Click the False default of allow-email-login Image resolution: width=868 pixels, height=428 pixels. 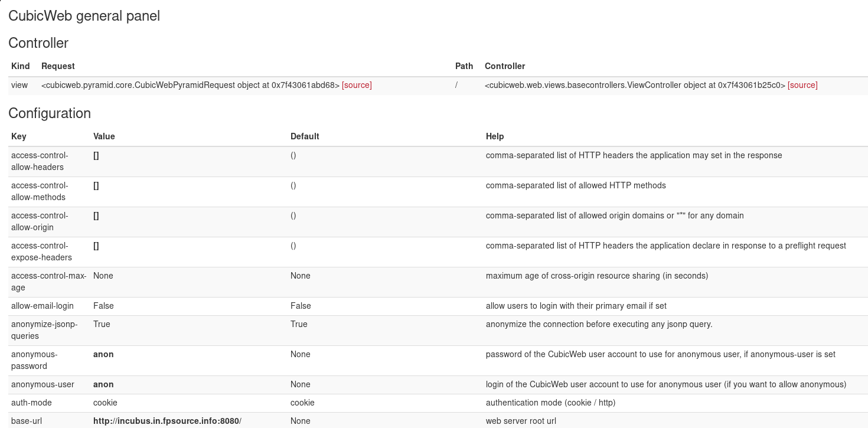click(301, 306)
